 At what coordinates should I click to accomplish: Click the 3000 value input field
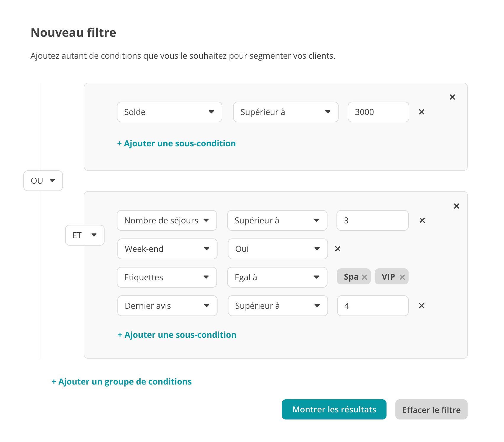pyautogui.click(x=379, y=112)
